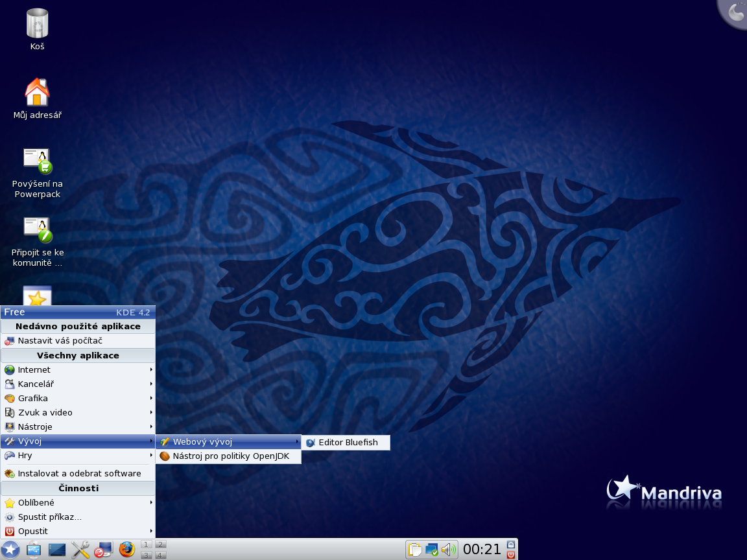Viewport: 747px width, 560px height.
Task: Choose Spustit příkaz... to run a command
Action: [x=78, y=517]
